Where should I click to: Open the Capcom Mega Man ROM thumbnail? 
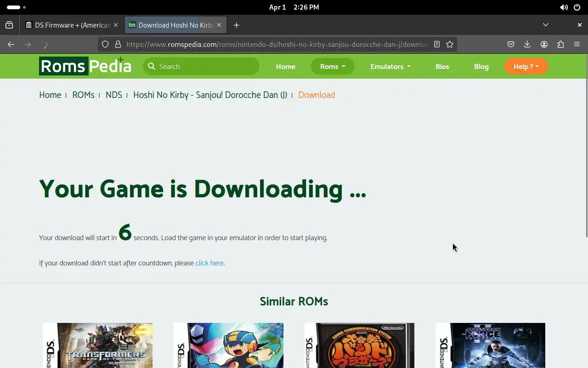(228, 345)
